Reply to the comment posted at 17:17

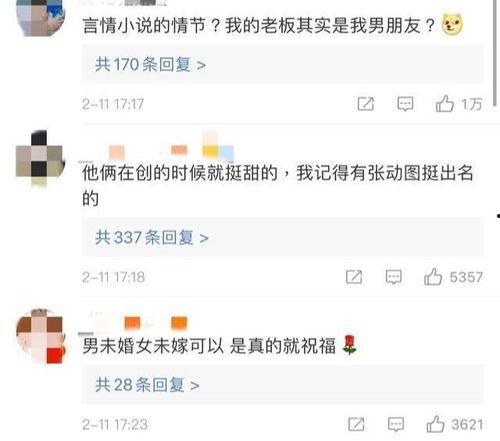405,104
